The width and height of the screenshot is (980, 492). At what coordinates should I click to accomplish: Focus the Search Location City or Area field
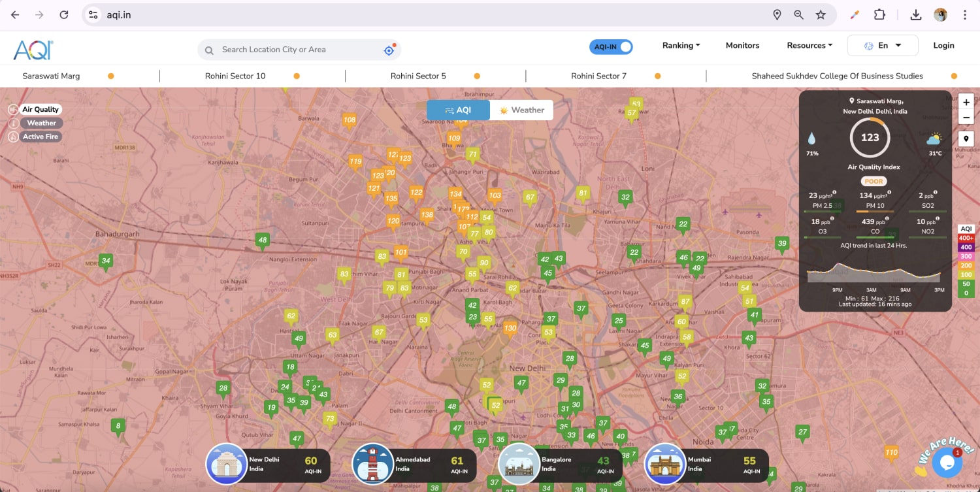point(299,50)
